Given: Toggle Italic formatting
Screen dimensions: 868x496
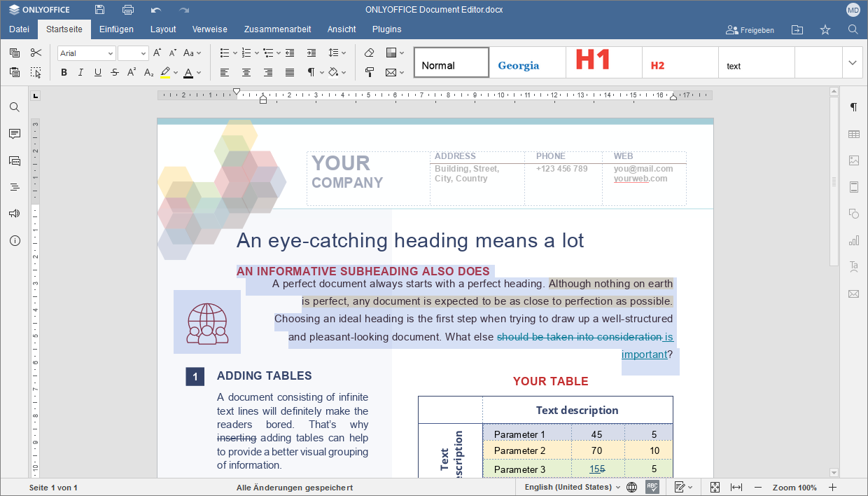Looking at the screenshot, I should (x=80, y=72).
